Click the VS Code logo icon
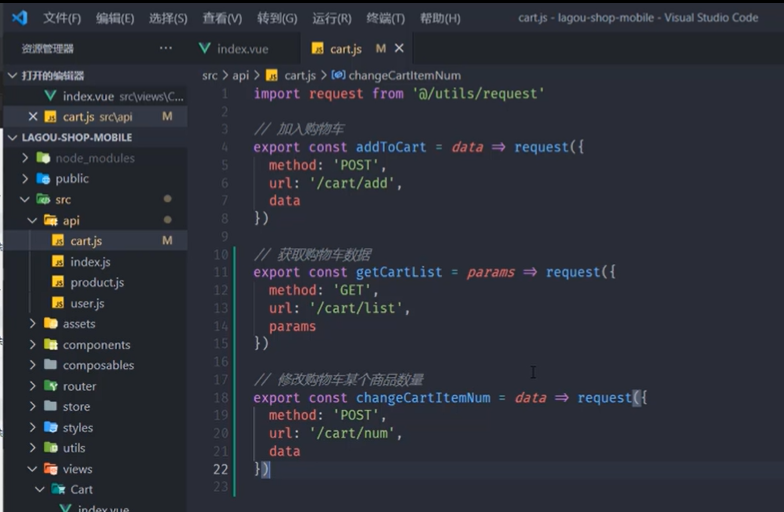 point(20,18)
